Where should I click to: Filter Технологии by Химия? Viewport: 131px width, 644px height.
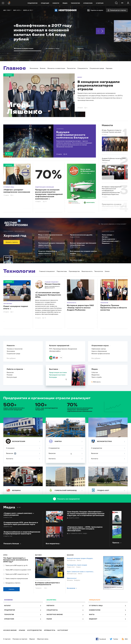(107, 271)
